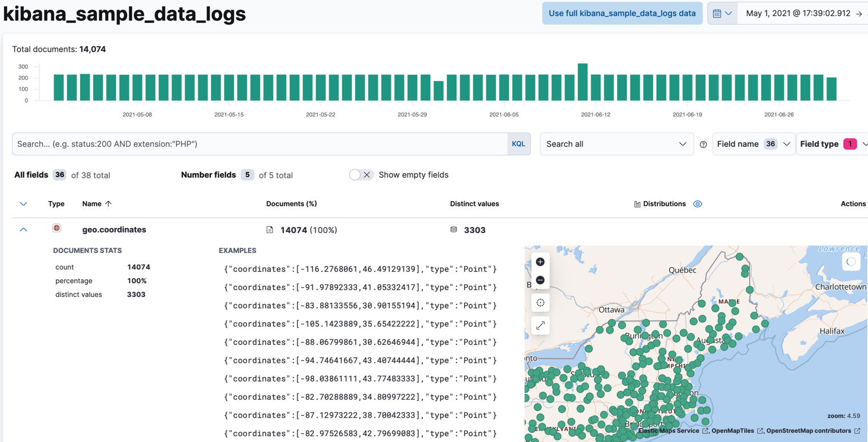The height and width of the screenshot is (442, 868).
Task: Click the distinct values icon beside 3303
Action: [453, 230]
